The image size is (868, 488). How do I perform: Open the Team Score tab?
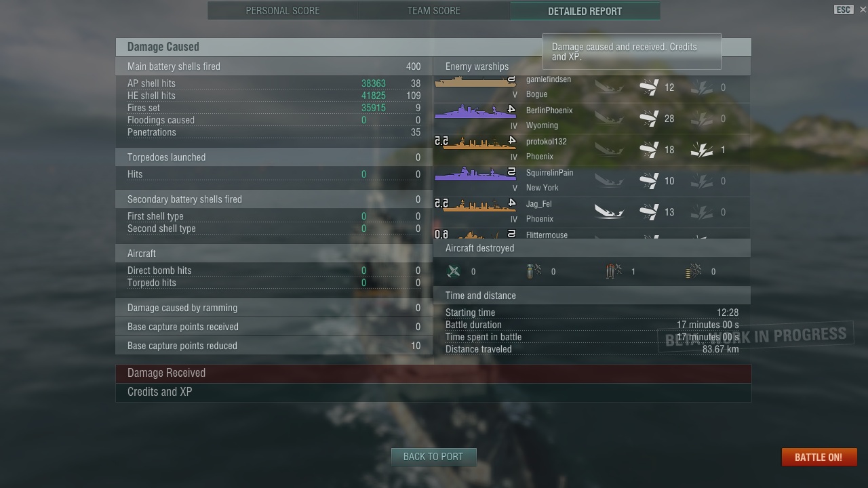(x=434, y=11)
